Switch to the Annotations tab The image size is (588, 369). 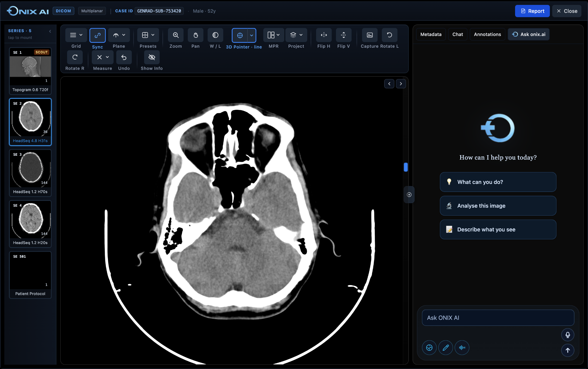(x=487, y=34)
